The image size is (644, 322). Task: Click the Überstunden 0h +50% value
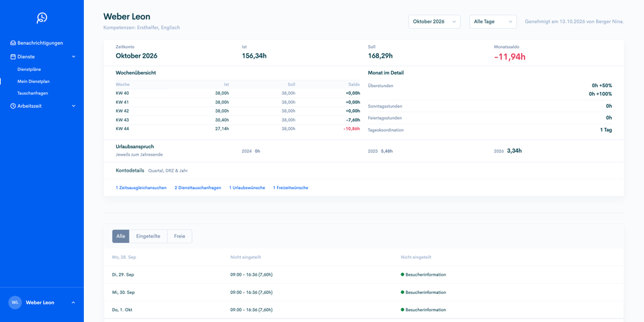coord(602,86)
